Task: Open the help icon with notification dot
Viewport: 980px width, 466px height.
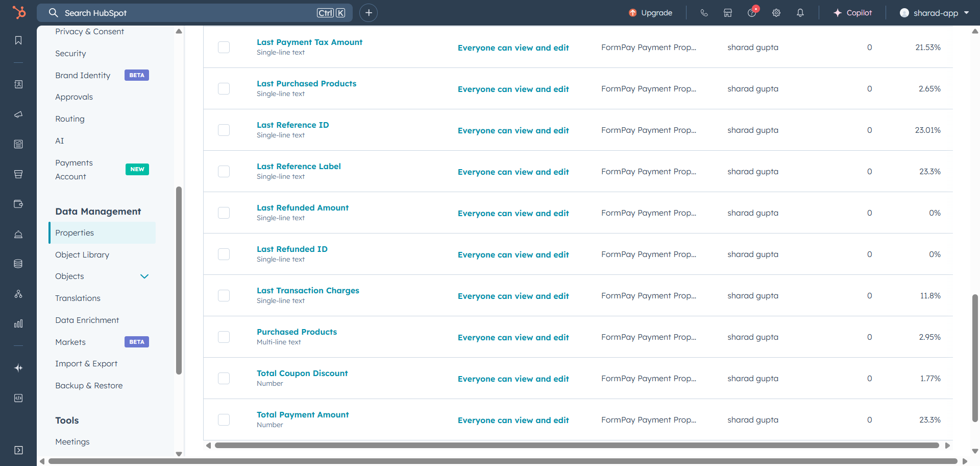Action: (x=752, y=12)
